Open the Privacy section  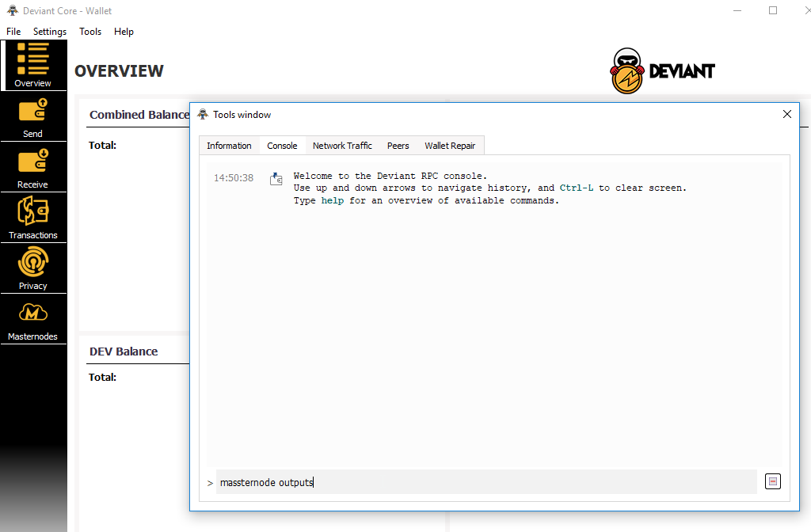tap(33, 269)
